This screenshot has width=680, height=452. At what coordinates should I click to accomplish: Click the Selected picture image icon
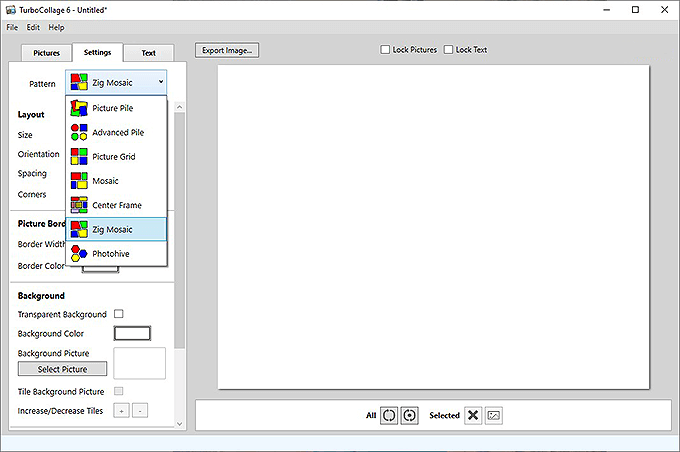tap(494, 416)
